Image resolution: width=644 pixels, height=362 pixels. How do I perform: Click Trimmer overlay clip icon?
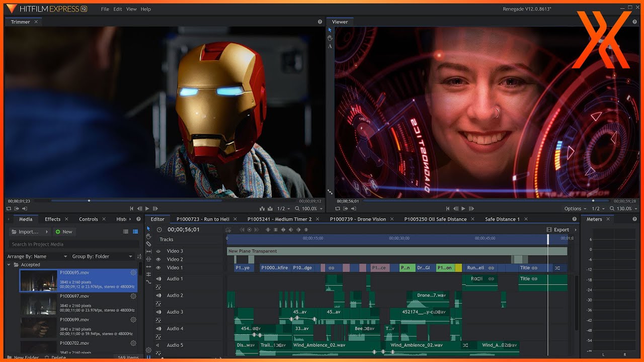click(270, 208)
